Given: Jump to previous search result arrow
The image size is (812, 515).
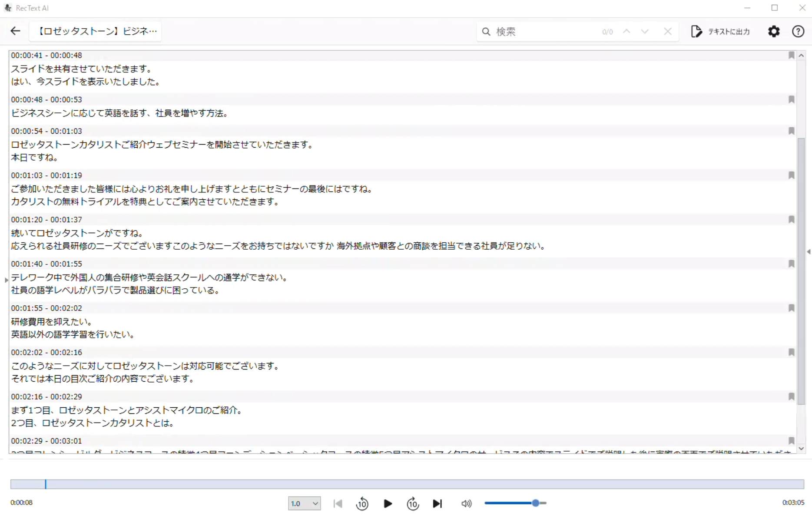Looking at the screenshot, I should [626, 31].
